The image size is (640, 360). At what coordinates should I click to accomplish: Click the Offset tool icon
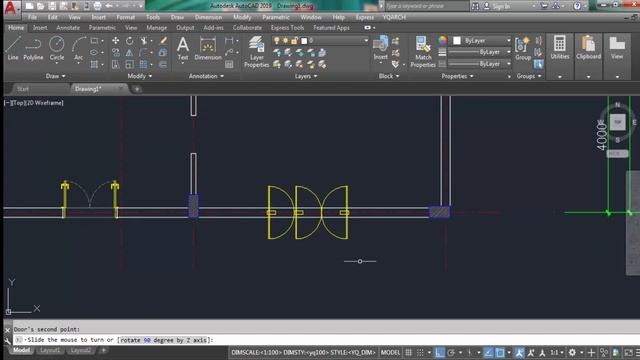click(x=163, y=64)
